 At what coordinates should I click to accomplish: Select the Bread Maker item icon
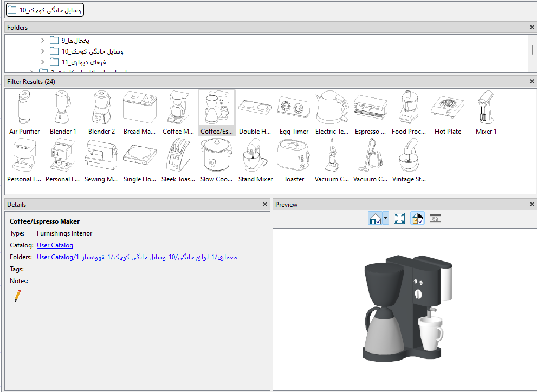tap(140, 108)
